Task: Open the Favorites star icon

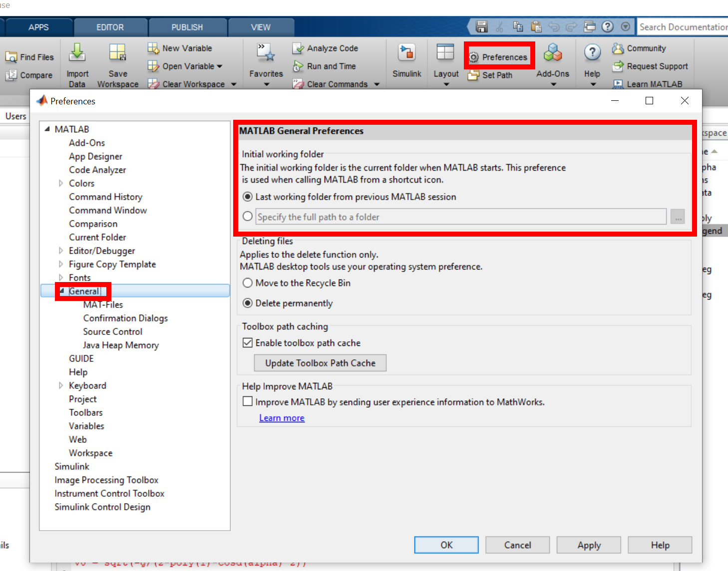Action: pyautogui.click(x=266, y=52)
